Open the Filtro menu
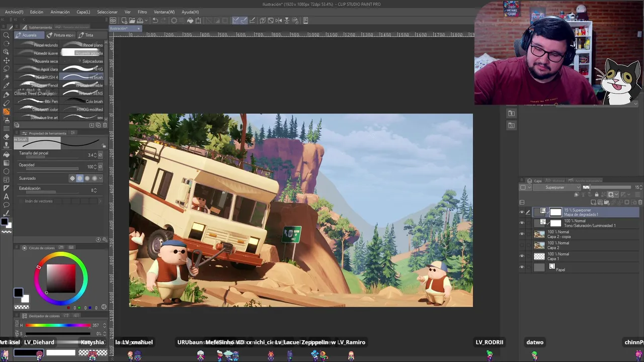Viewport: 644px width, 362px height. click(142, 12)
